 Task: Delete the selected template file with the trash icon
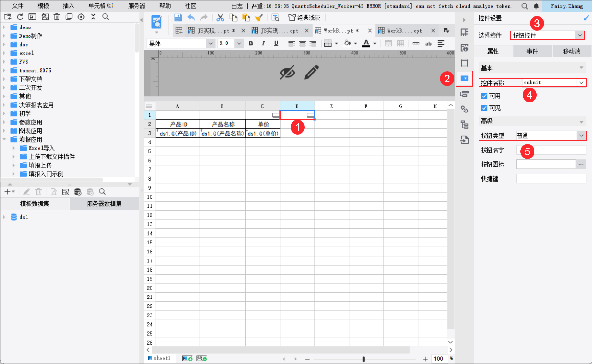click(x=57, y=17)
